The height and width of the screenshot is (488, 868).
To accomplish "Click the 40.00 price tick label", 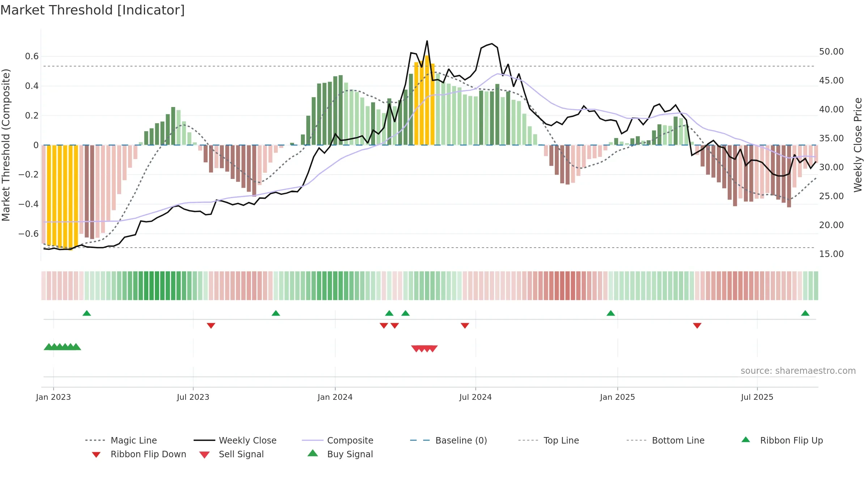I will pyautogui.click(x=831, y=110).
